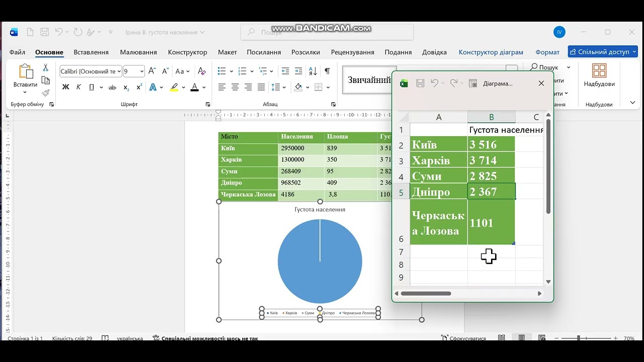Apply subscript formatting
The image size is (644, 362).
click(x=126, y=87)
